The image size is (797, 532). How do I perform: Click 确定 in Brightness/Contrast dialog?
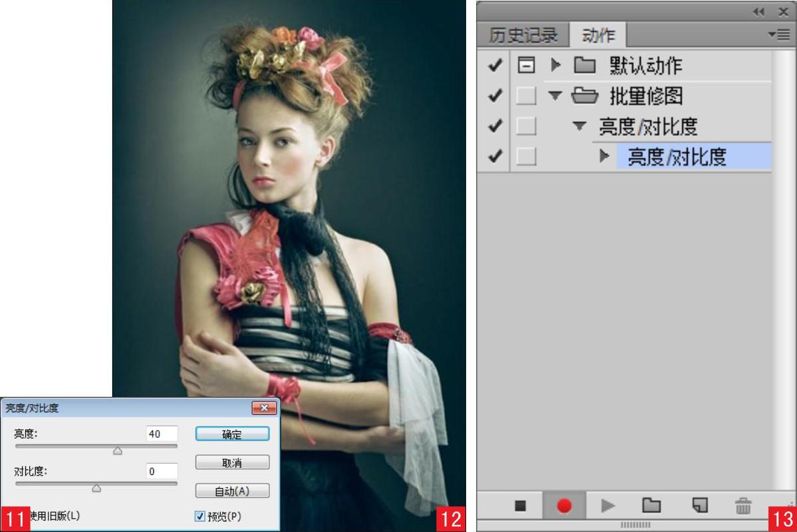[232, 434]
